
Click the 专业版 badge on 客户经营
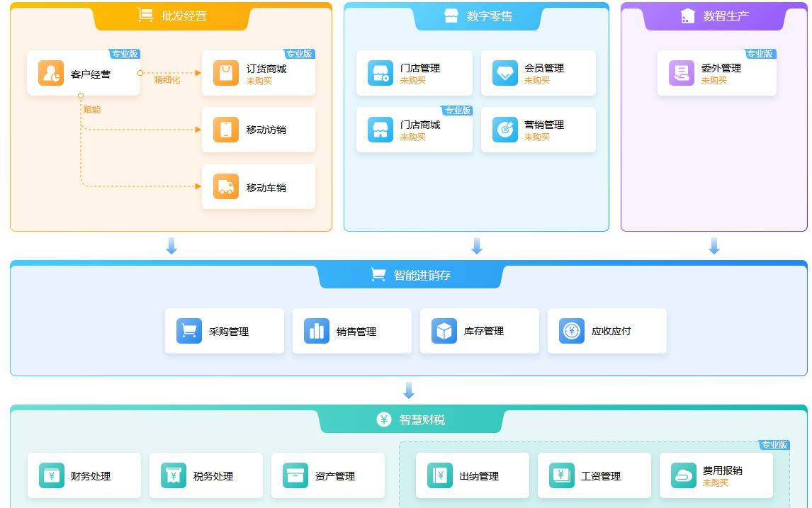[124, 54]
